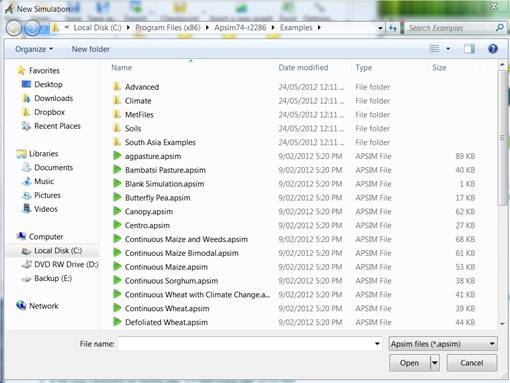
Task: Click the Advanced folder icon
Action: click(117, 87)
